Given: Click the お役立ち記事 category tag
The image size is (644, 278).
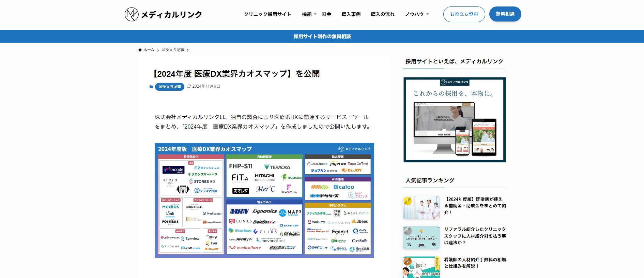Looking at the screenshot, I should (x=170, y=87).
